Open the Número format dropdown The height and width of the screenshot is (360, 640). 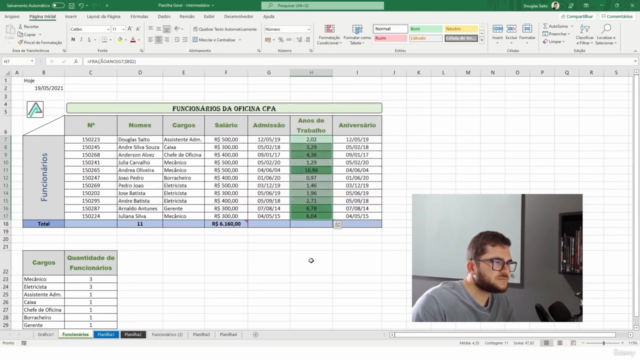(x=308, y=29)
